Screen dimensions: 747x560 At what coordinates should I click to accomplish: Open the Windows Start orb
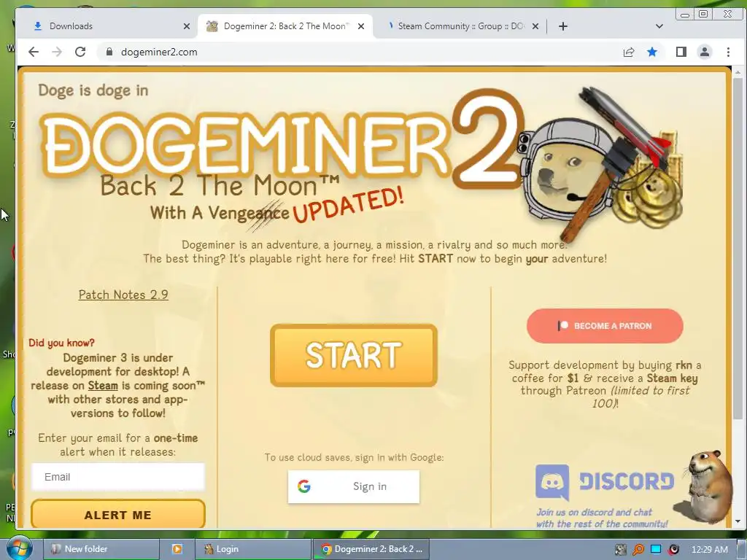pyautogui.click(x=19, y=548)
